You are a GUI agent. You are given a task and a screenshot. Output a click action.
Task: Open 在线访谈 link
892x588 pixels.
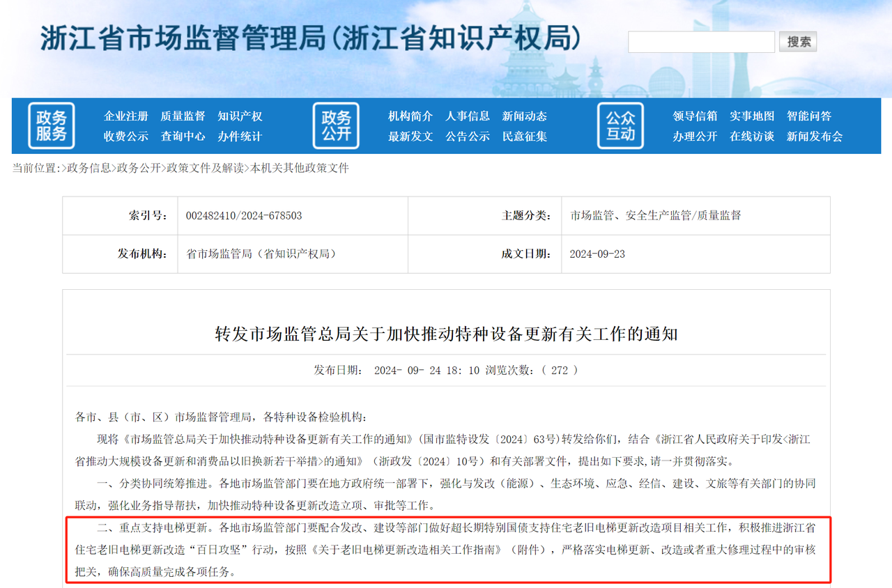[x=752, y=137]
